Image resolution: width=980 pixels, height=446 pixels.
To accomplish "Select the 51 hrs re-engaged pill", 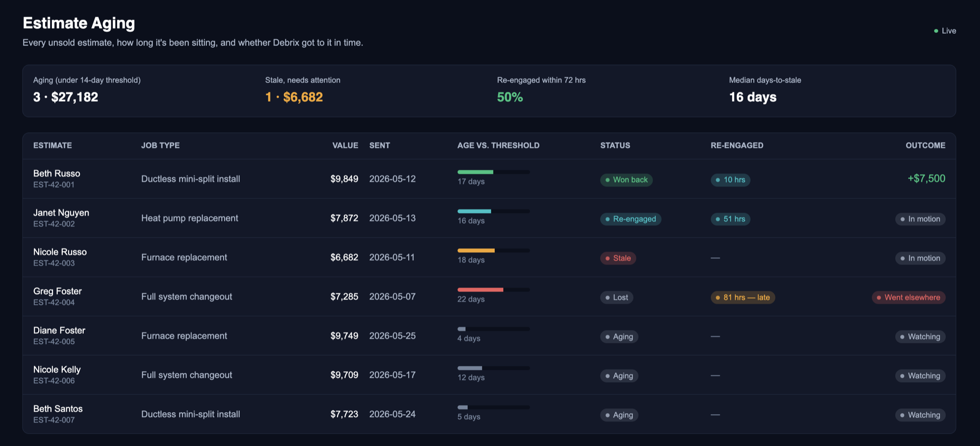I will 730,219.
